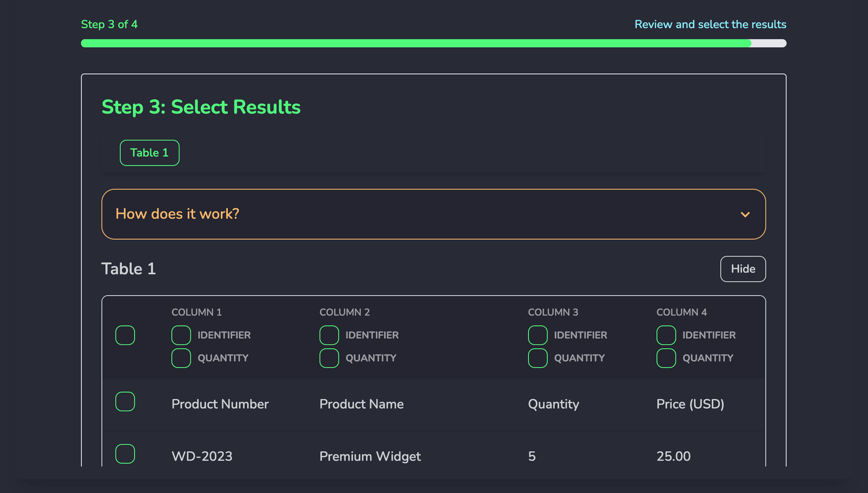
Task: Click the chevron on the How does it work panel
Action: 745,214
